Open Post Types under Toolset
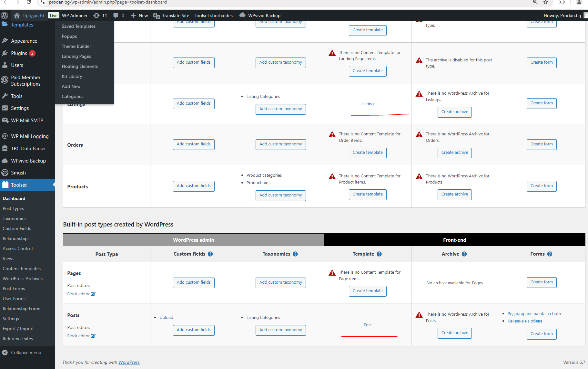588x369 pixels. [x=14, y=208]
